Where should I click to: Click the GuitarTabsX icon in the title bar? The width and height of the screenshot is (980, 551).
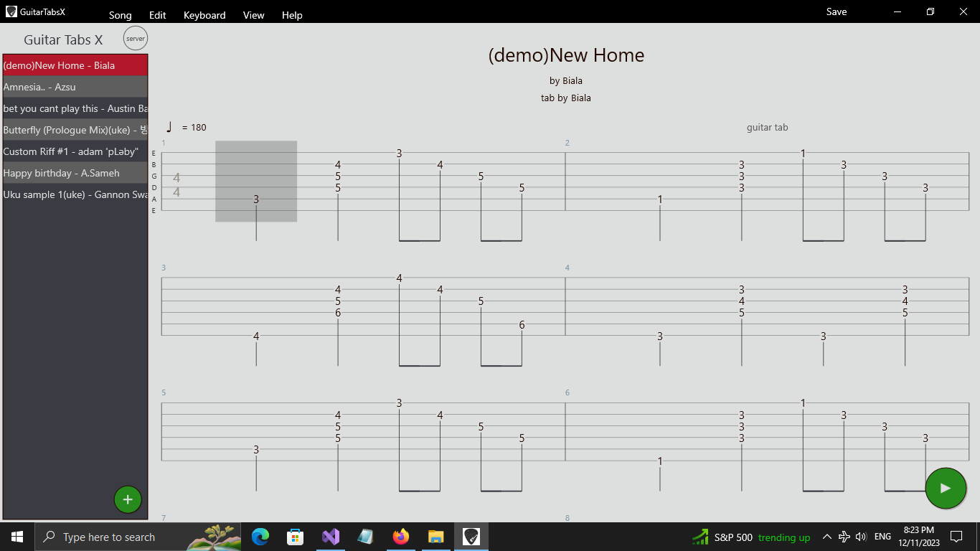coord(11,11)
